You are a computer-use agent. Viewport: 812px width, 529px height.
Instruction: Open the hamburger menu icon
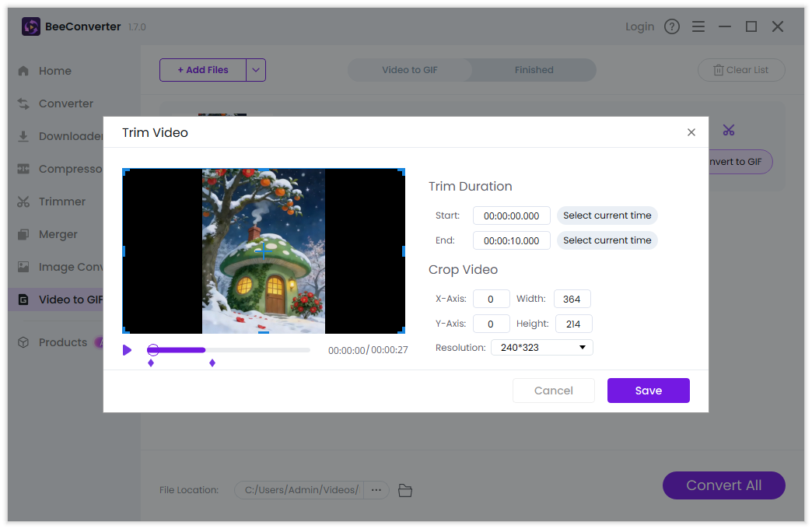[x=698, y=26]
